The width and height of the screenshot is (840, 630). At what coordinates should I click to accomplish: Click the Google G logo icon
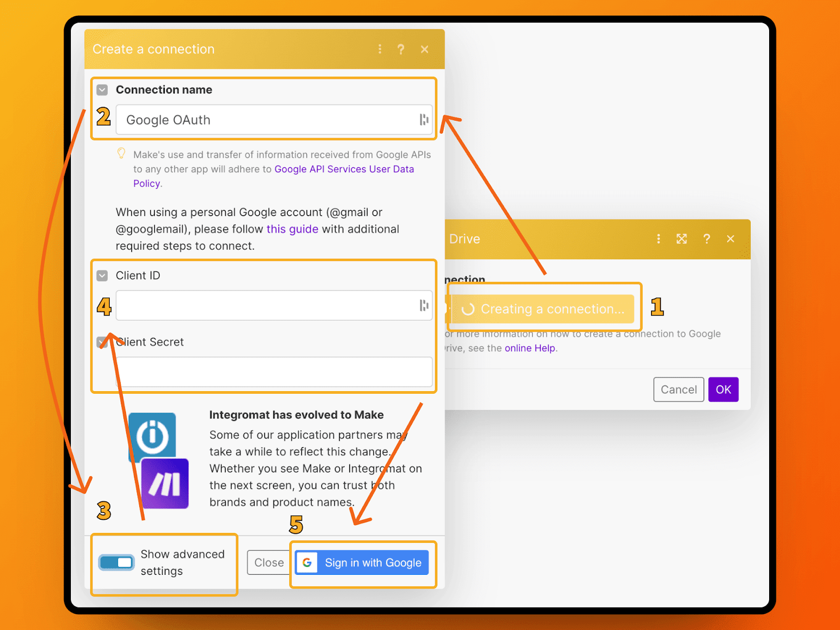pos(307,563)
